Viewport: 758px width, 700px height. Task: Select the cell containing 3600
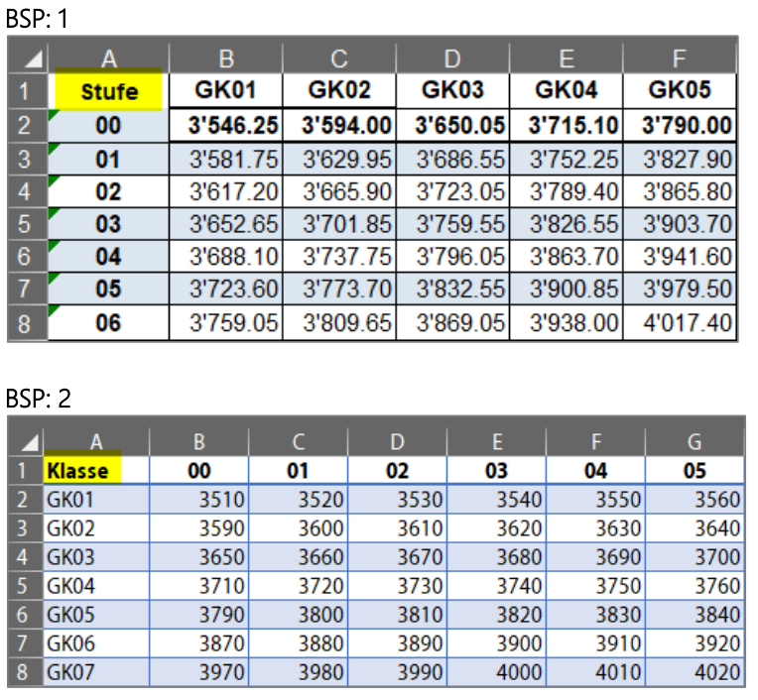[298, 527]
